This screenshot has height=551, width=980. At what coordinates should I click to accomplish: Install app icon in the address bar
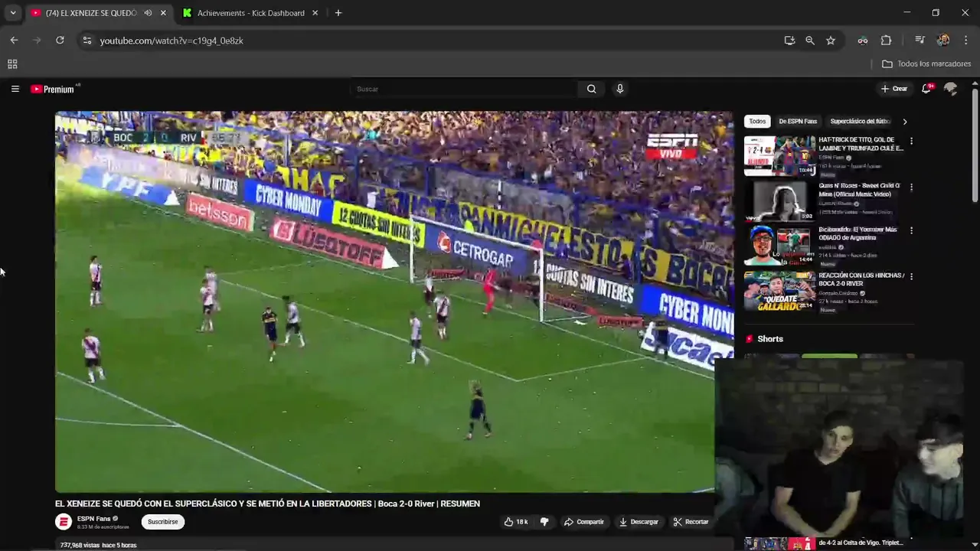pyautogui.click(x=789, y=41)
